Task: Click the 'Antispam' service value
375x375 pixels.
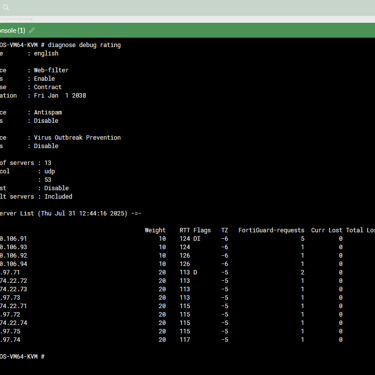Action: tap(48, 112)
